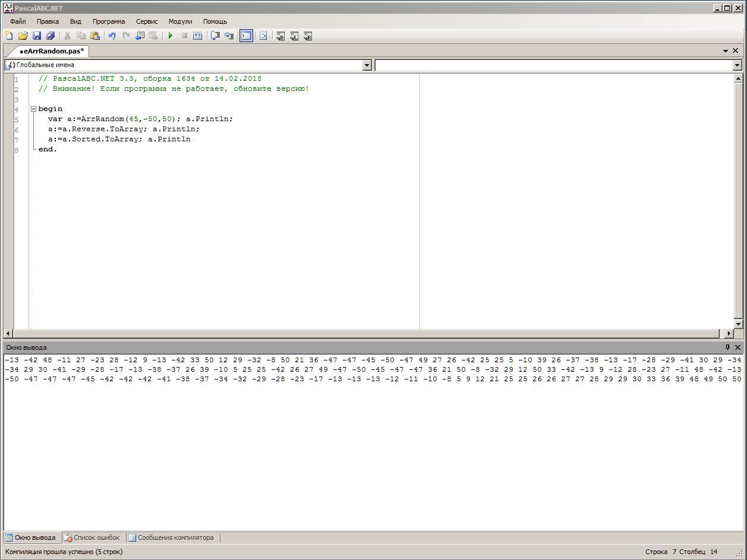This screenshot has width=747, height=560.
Task: Undo the last edit via toolbar
Action: 112,36
